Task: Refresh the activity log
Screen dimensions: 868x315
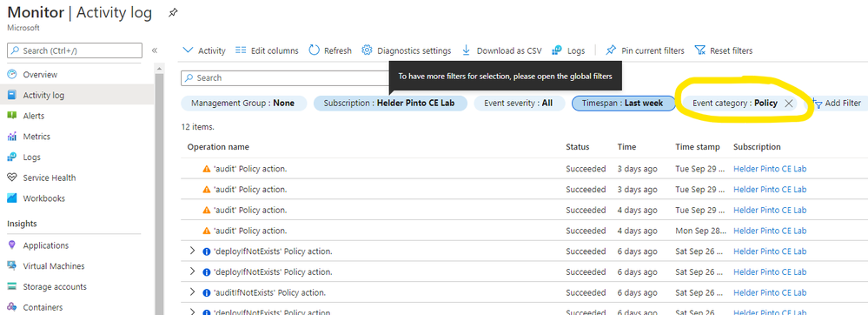Action: click(x=330, y=50)
